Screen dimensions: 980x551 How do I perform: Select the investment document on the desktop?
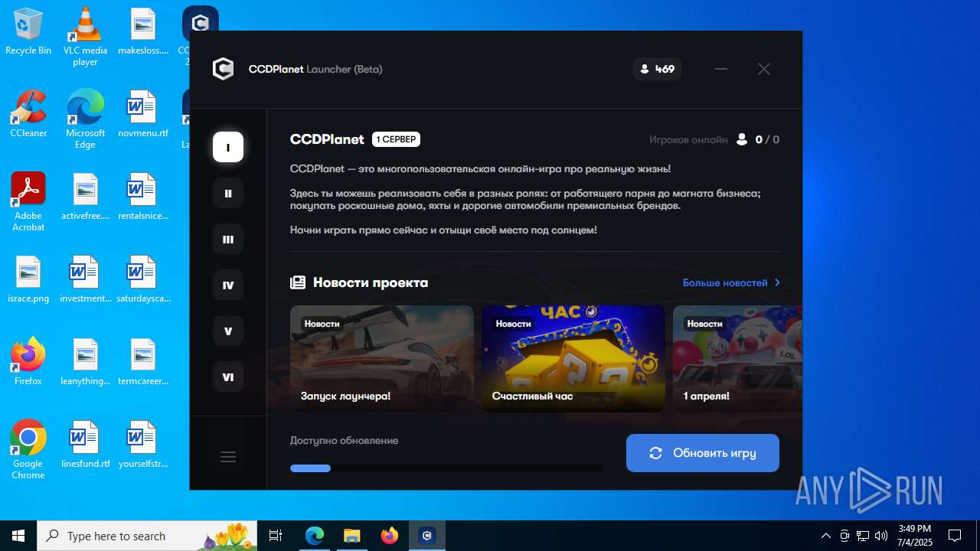click(85, 279)
